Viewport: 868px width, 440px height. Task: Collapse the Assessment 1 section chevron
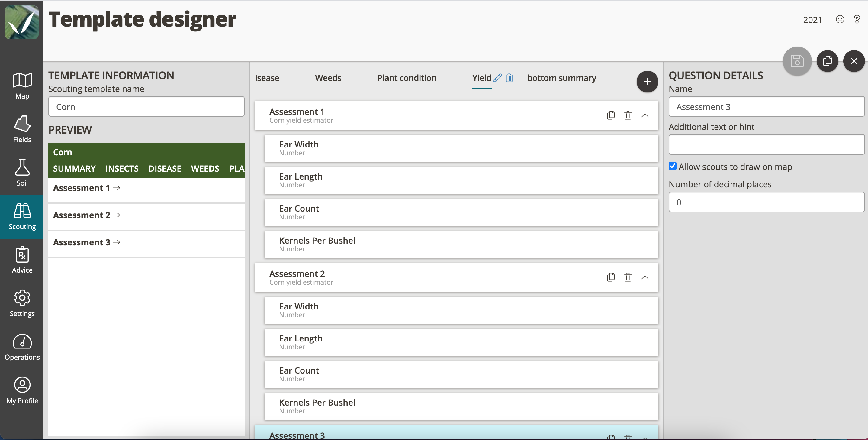[645, 115]
